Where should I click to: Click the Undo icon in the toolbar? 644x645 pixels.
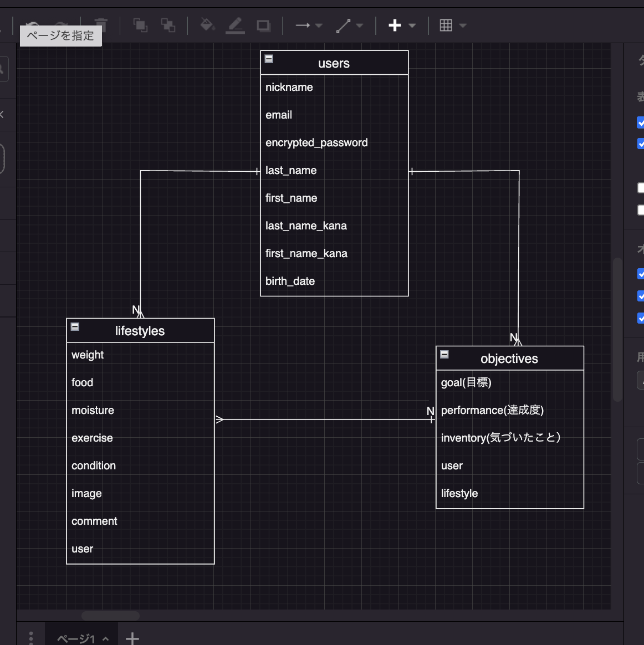click(x=33, y=25)
